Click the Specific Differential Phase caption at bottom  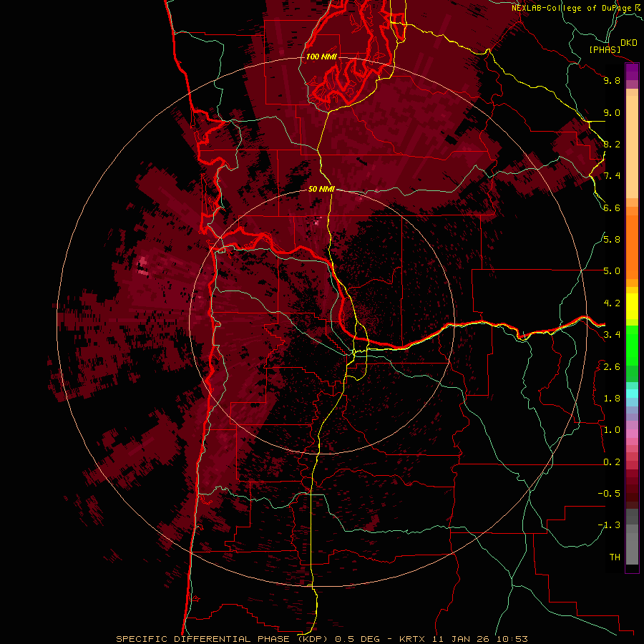321,639
